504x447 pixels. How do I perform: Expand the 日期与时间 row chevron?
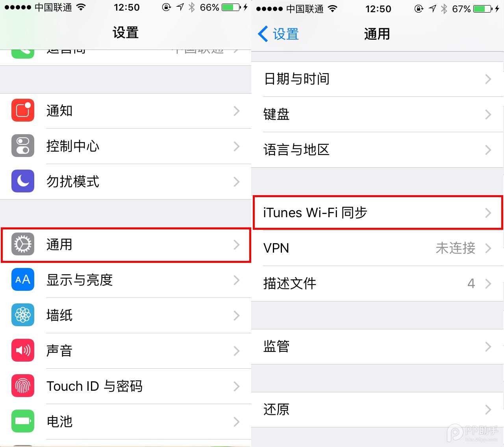click(x=488, y=79)
